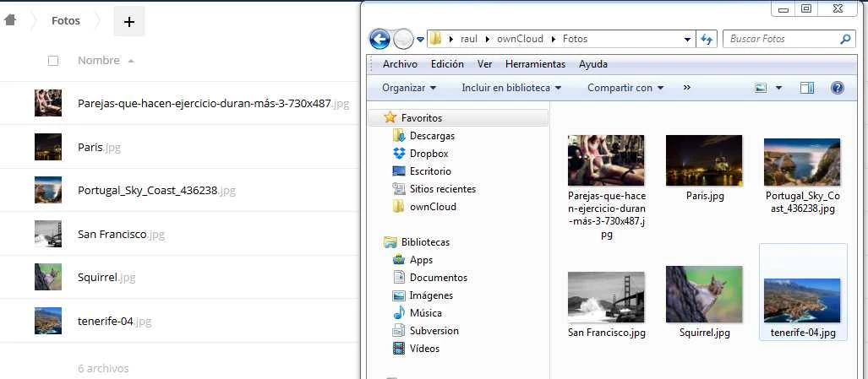Screen dimensions: 868x379
Task: Open the Ver menu
Action: (x=484, y=64)
